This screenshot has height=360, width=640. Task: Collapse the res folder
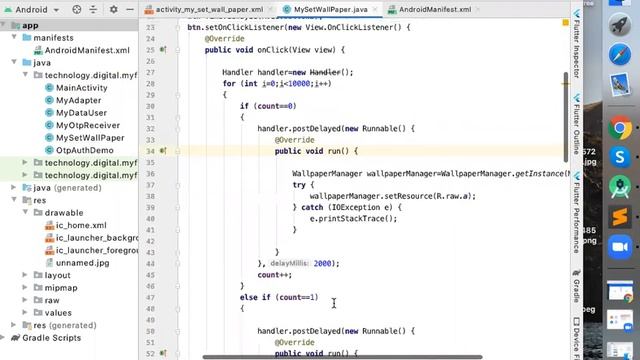coord(14,200)
